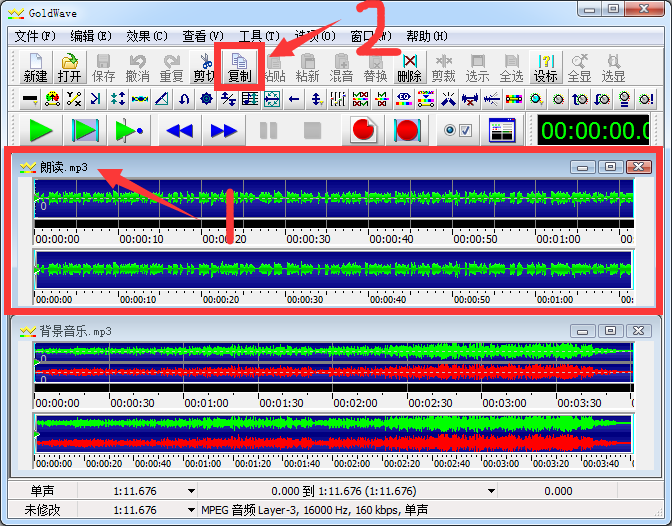The height and width of the screenshot is (526, 672).
Task: Open the censor effect (black bar icon)
Action: [x=30, y=99]
